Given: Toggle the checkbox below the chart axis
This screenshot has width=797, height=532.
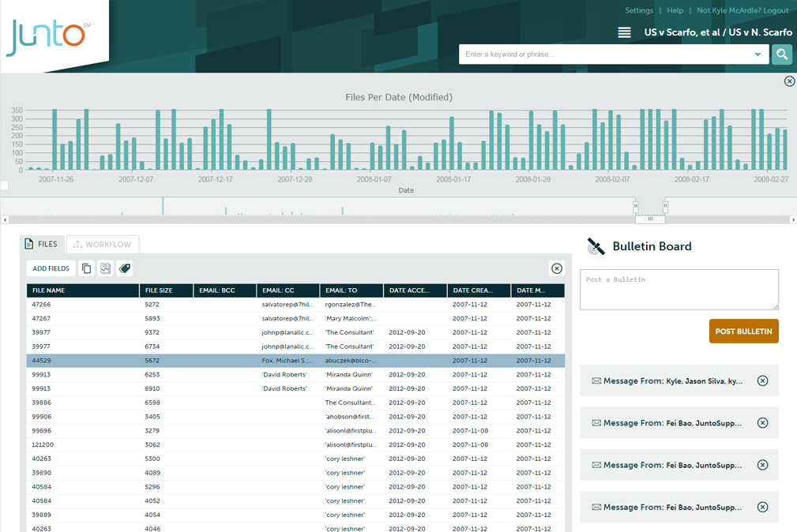Looking at the screenshot, I should 4,185.
